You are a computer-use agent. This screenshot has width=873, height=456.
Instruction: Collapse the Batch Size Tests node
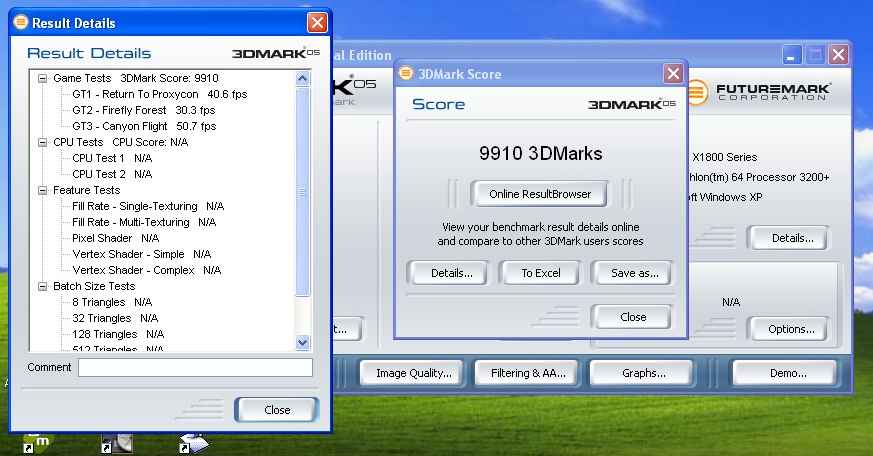click(43, 286)
